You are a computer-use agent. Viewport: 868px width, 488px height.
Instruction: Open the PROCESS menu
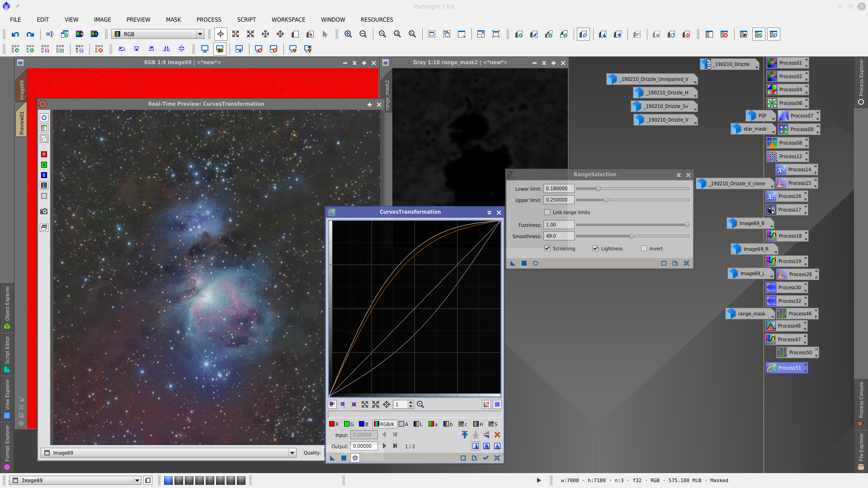208,19
